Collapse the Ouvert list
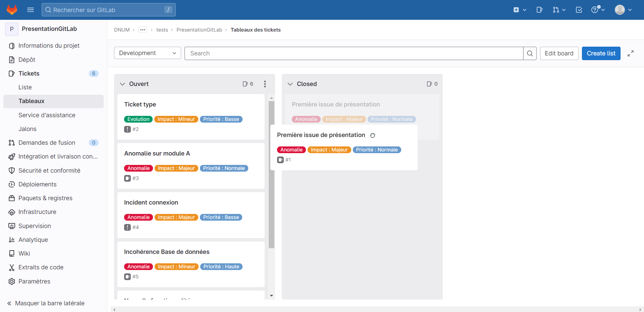This screenshot has width=644, height=312. click(122, 84)
